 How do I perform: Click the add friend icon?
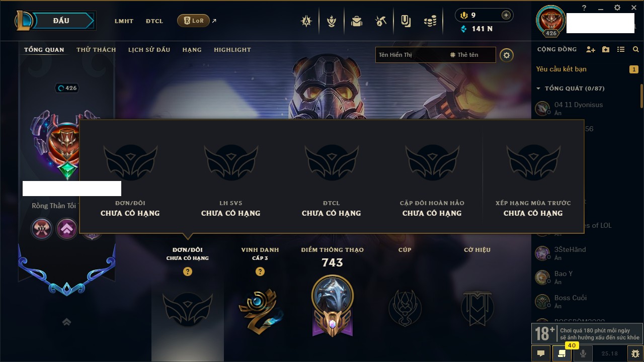(x=591, y=49)
